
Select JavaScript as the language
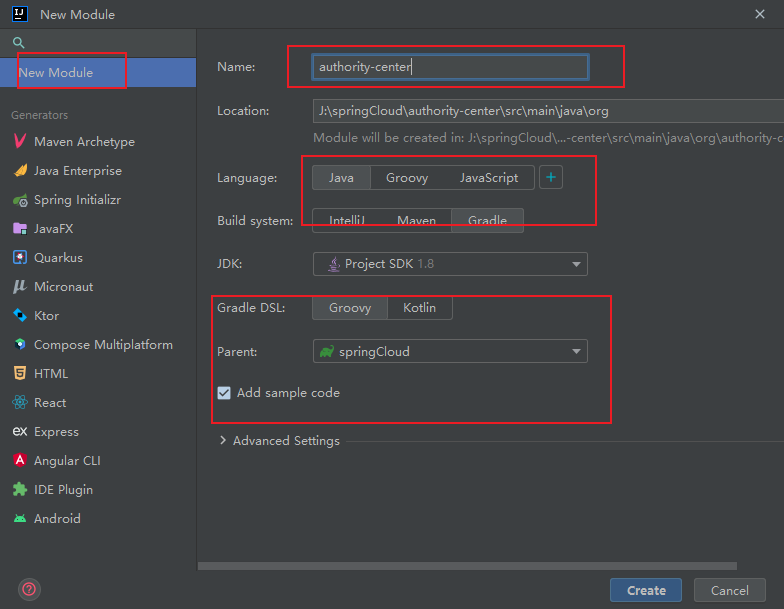pyautogui.click(x=489, y=178)
